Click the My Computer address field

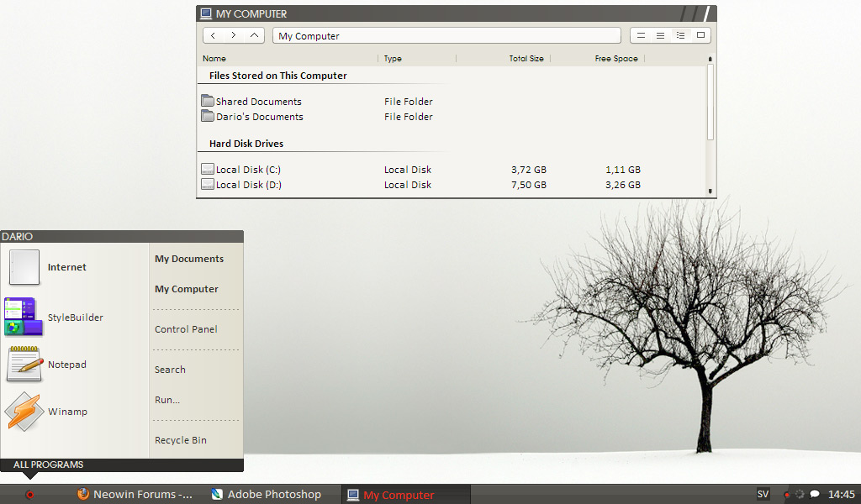click(446, 36)
